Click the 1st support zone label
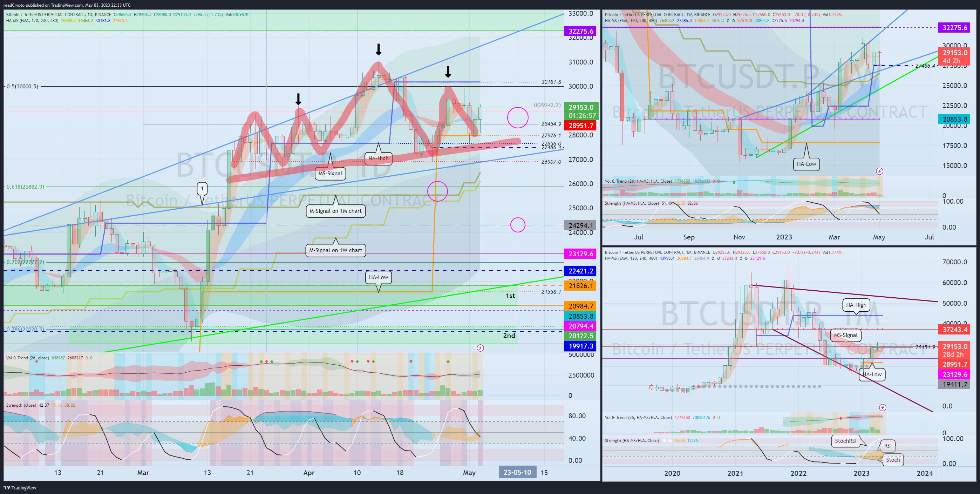Screen dimensions: 980x494 point(510,296)
